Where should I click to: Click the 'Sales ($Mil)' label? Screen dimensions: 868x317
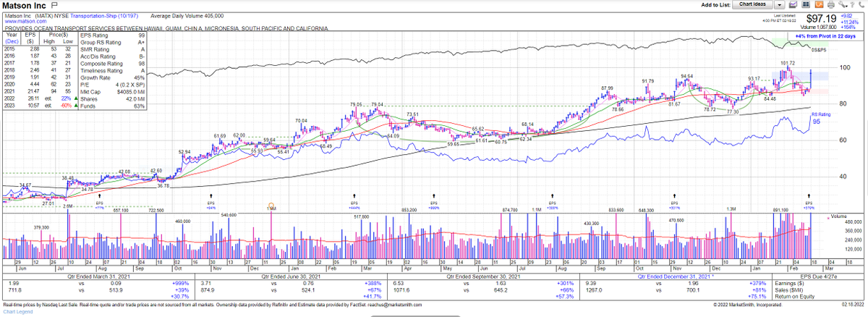788,290
